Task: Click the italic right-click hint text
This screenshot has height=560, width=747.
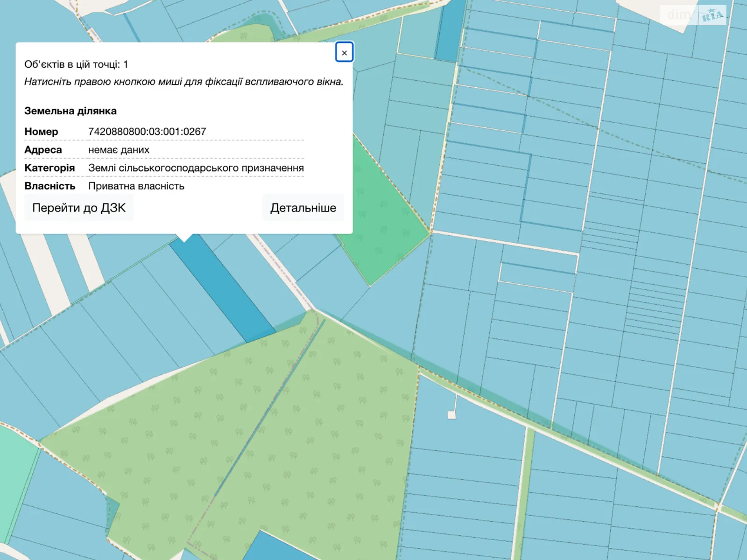Action: click(183, 82)
